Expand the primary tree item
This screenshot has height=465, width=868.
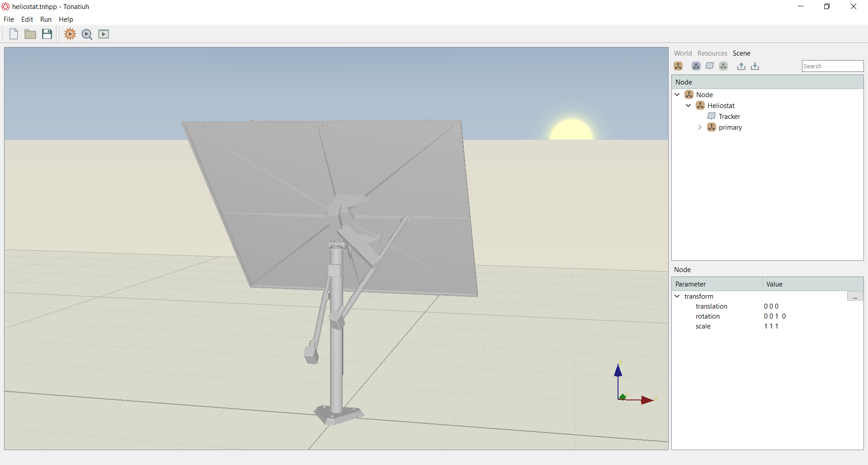click(x=700, y=127)
